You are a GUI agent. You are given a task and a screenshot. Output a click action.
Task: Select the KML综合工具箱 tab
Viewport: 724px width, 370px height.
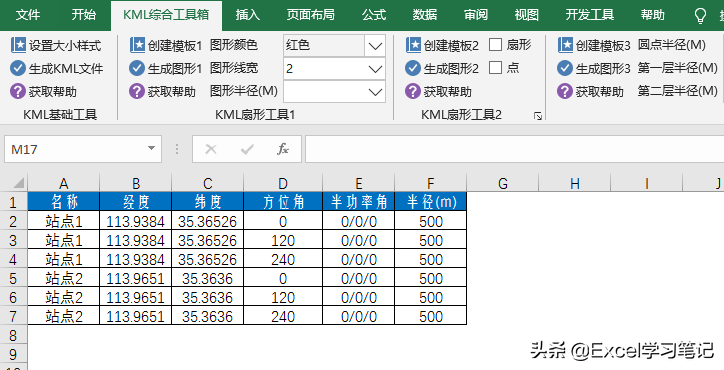coord(166,15)
